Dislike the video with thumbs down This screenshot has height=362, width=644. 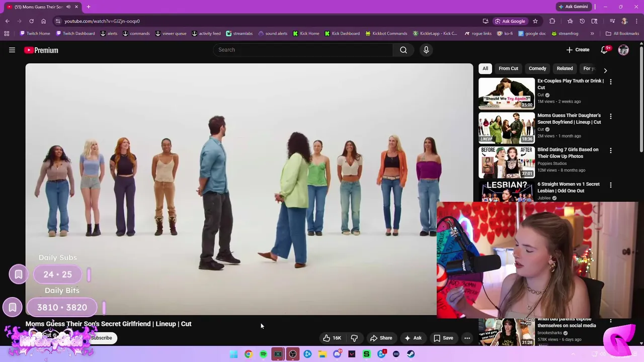coord(354,338)
